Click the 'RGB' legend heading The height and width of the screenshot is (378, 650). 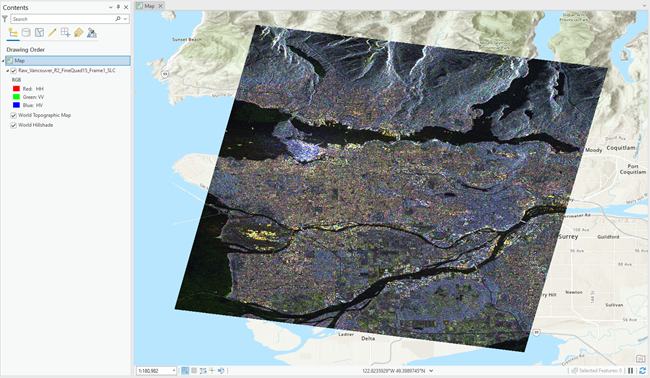point(16,80)
